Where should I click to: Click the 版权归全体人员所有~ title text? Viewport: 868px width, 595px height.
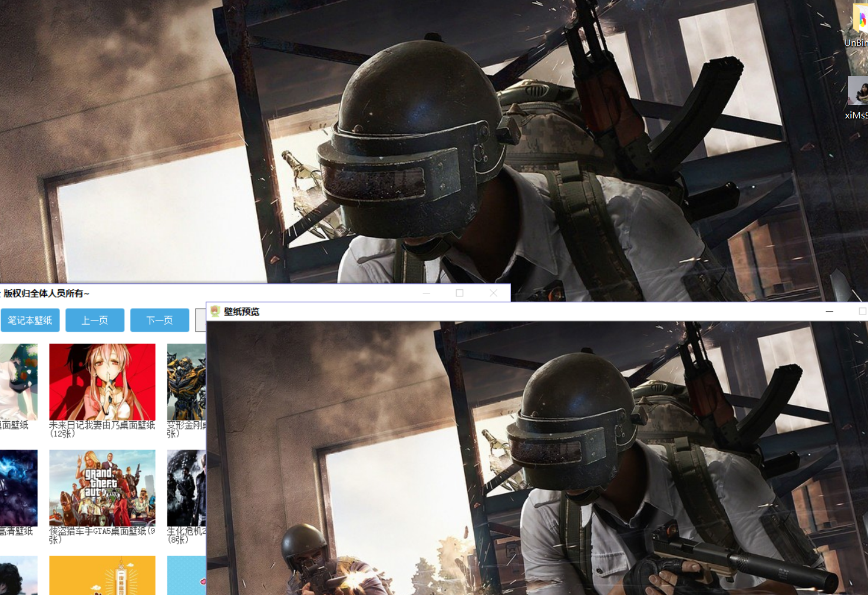click(47, 293)
